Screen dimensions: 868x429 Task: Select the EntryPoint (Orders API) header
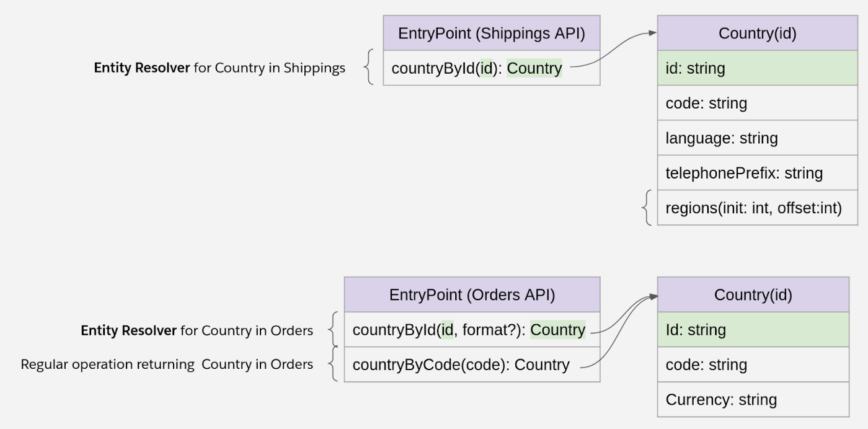(472, 296)
